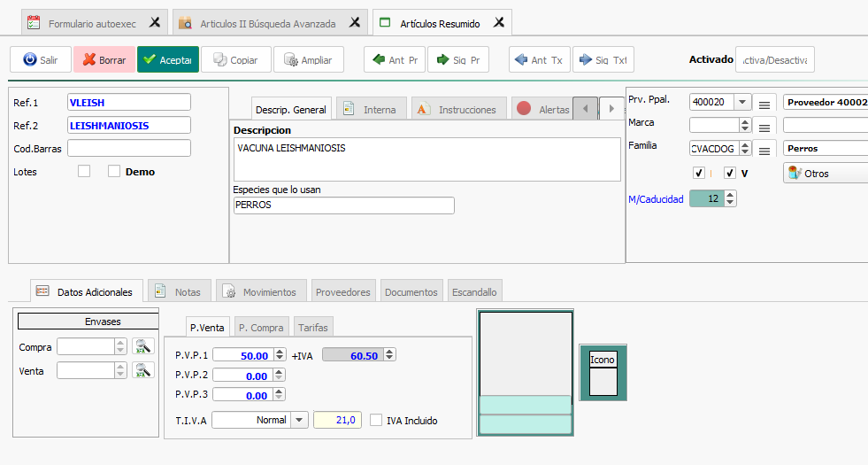The height and width of the screenshot is (465, 868).
Task: Switch to Proveedores tab
Action: [x=343, y=291]
